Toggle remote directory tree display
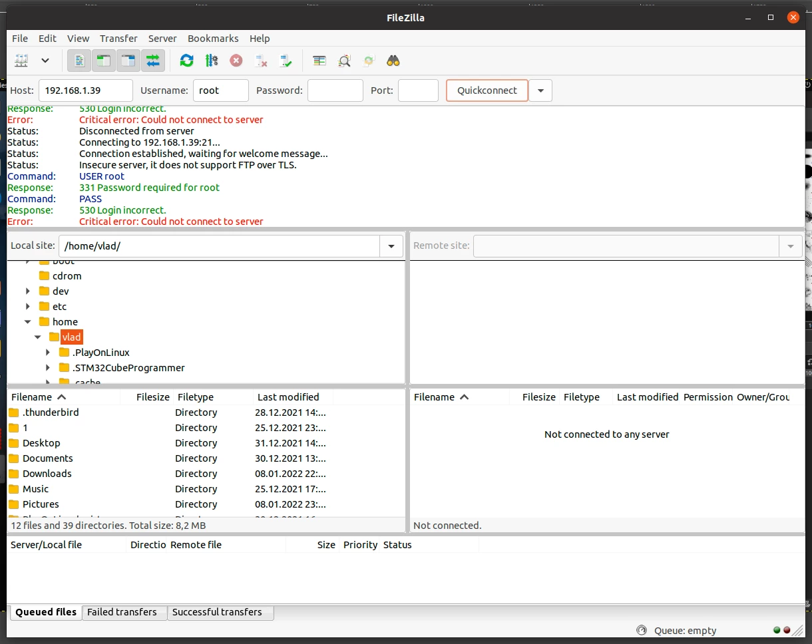The height and width of the screenshot is (644, 812). (x=128, y=61)
